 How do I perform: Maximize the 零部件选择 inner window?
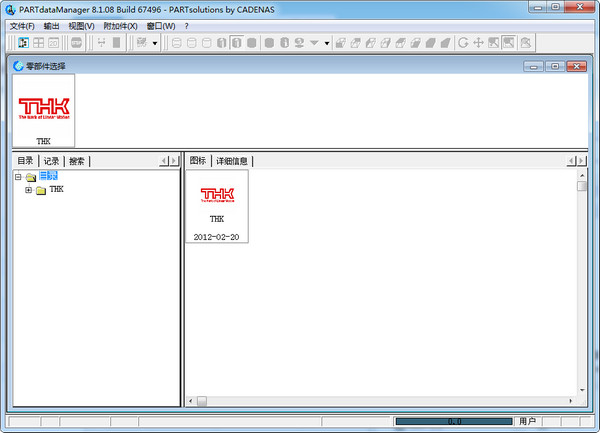[555, 66]
